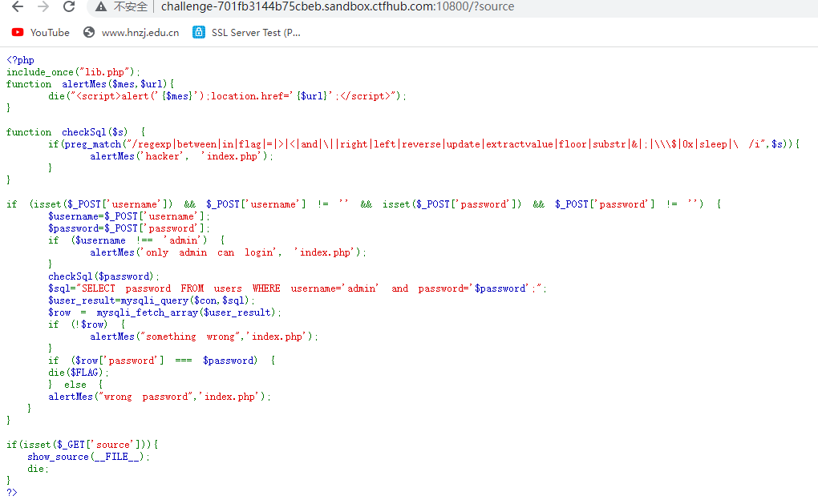Click the "something wrong" alertMes line
The image size is (818, 504).
[x=204, y=337]
